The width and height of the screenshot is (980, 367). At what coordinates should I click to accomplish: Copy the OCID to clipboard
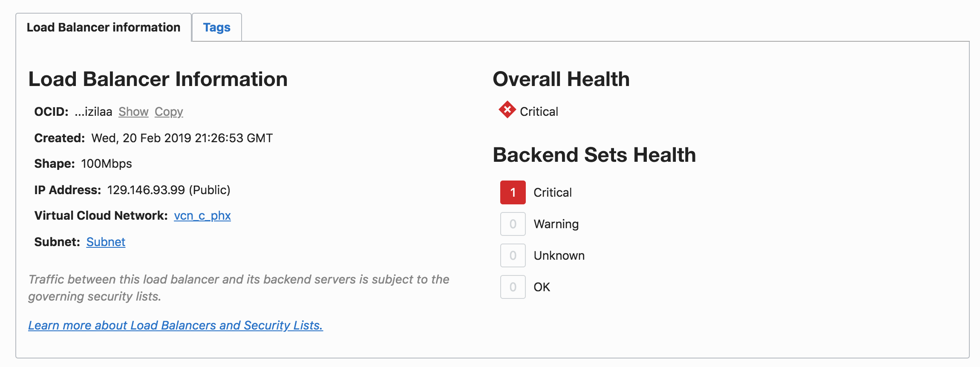(169, 112)
